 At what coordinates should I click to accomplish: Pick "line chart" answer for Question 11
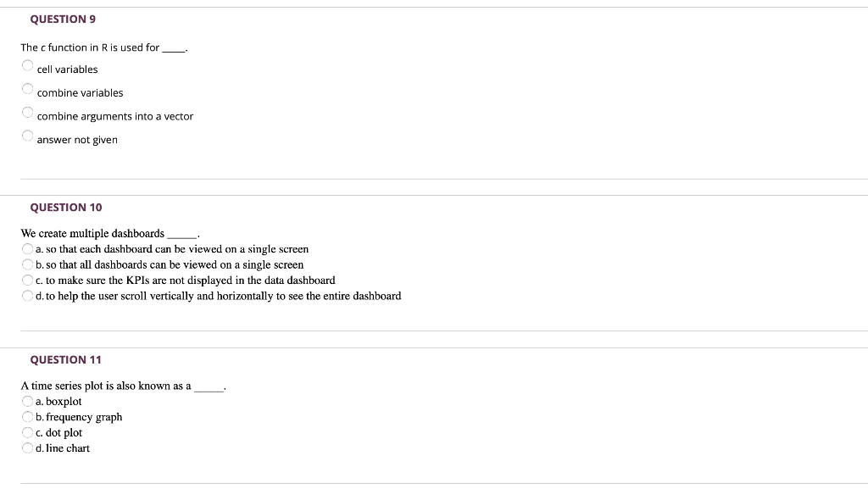pos(26,447)
